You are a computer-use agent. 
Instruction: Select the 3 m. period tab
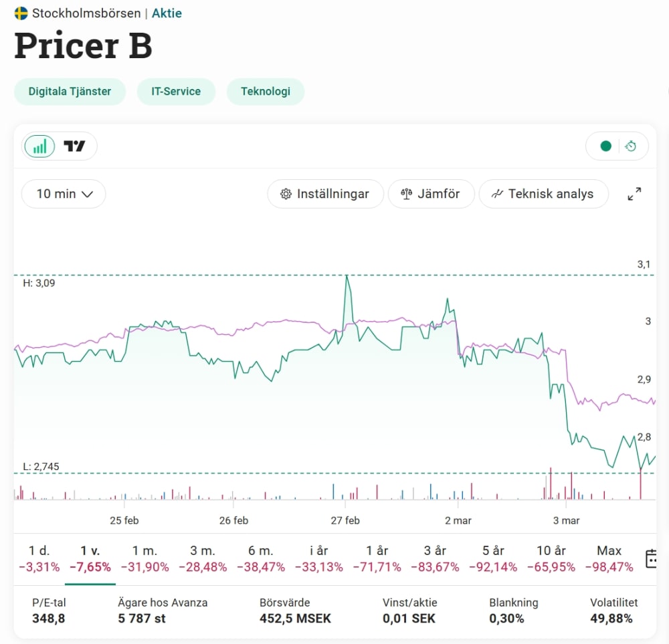click(203, 558)
